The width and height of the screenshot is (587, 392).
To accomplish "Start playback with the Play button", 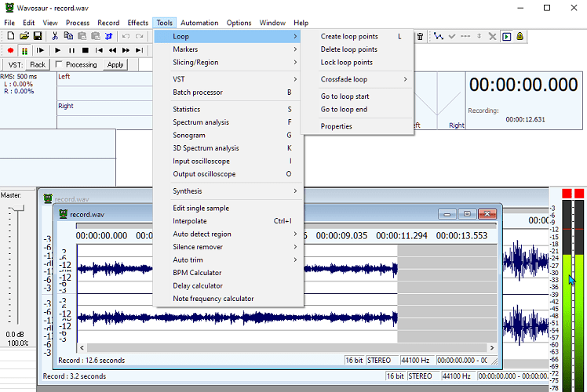I will point(57,50).
